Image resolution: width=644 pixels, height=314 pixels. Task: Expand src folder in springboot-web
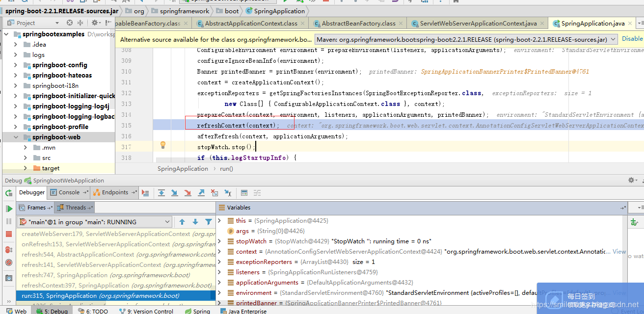[x=26, y=158]
